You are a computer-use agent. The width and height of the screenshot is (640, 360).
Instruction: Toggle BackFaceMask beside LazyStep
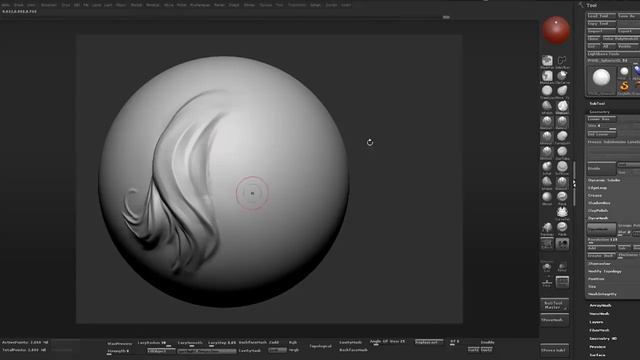[x=253, y=342]
